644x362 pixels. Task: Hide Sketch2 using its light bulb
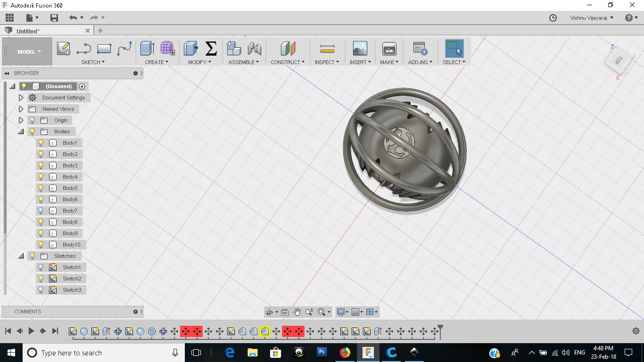click(x=41, y=279)
